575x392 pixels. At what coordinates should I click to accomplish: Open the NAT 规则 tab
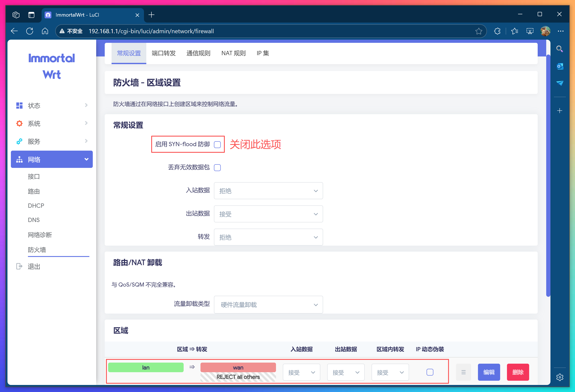click(x=233, y=53)
